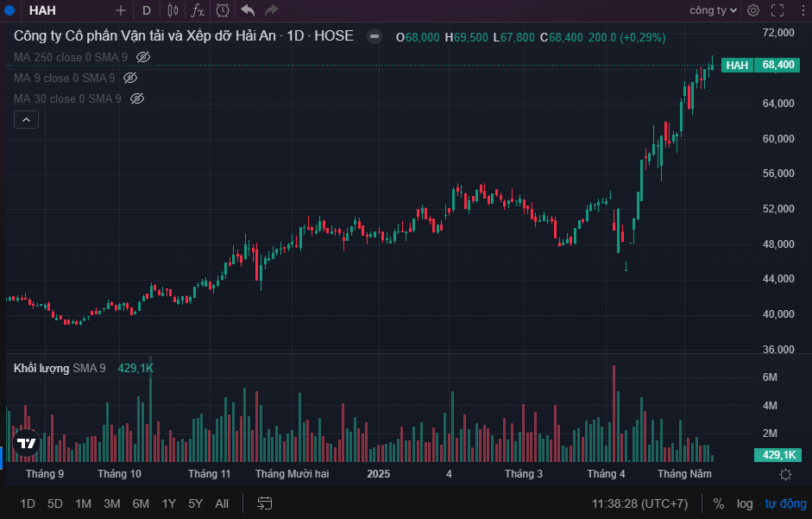Add a symbol to compare with plus icon
This screenshot has height=519, width=812.
coord(121,10)
